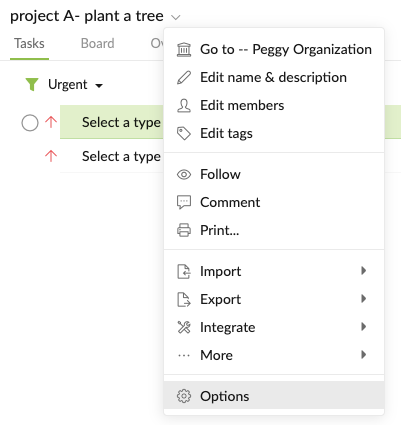Expand the Export submenu arrow
This screenshot has height=425, width=401.
tap(364, 298)
